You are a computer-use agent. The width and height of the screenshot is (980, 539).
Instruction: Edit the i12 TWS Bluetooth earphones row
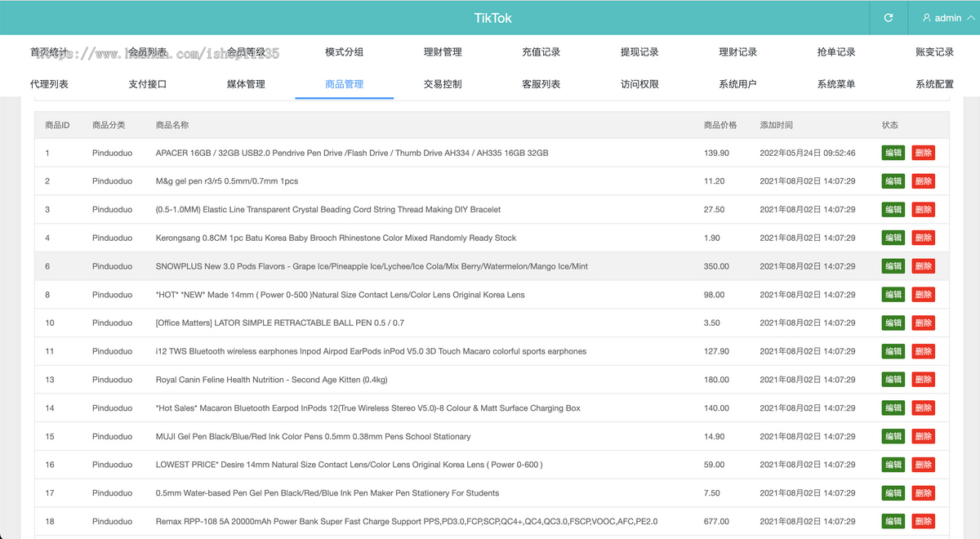point(893,351)
